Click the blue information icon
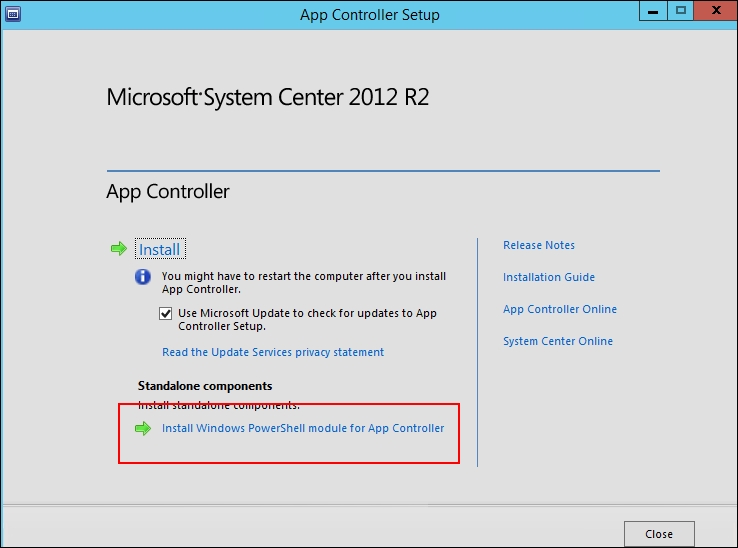 [143, 276]
